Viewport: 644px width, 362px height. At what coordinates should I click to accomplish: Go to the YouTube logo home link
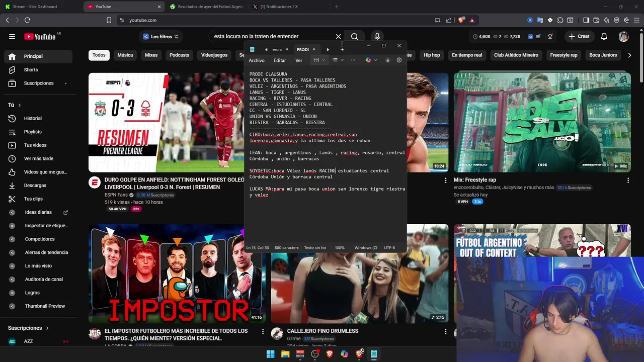(40, 36)
